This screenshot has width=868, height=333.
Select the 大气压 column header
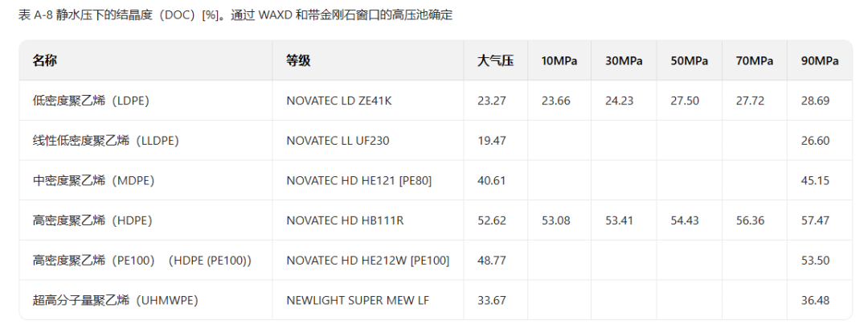pos(495,61)
